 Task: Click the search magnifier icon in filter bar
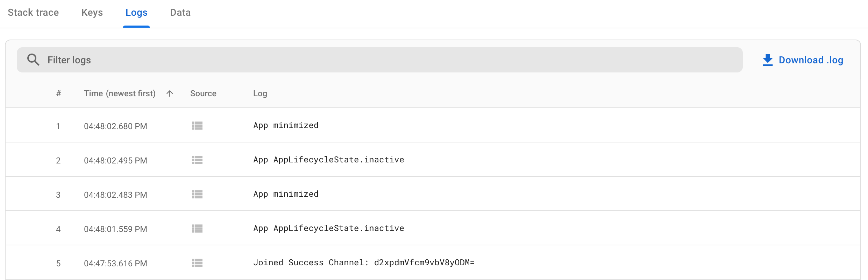click(x=33, y=60)
